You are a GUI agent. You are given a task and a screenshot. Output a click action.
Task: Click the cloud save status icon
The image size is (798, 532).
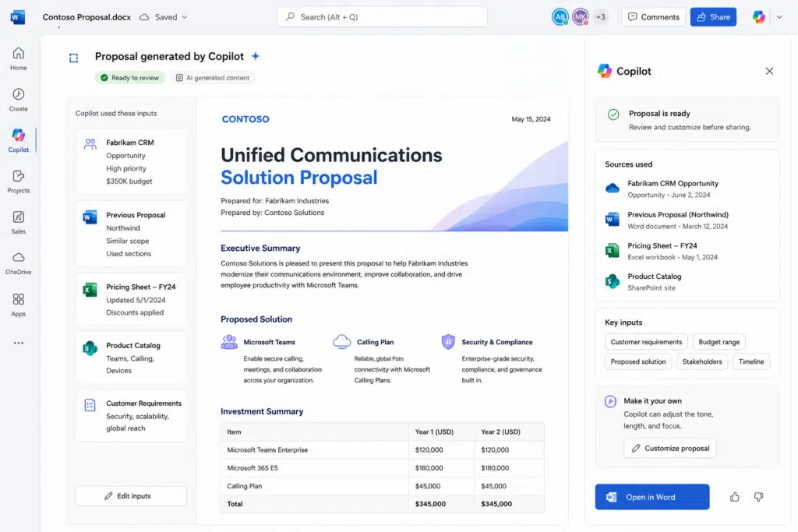coord(144,17)
